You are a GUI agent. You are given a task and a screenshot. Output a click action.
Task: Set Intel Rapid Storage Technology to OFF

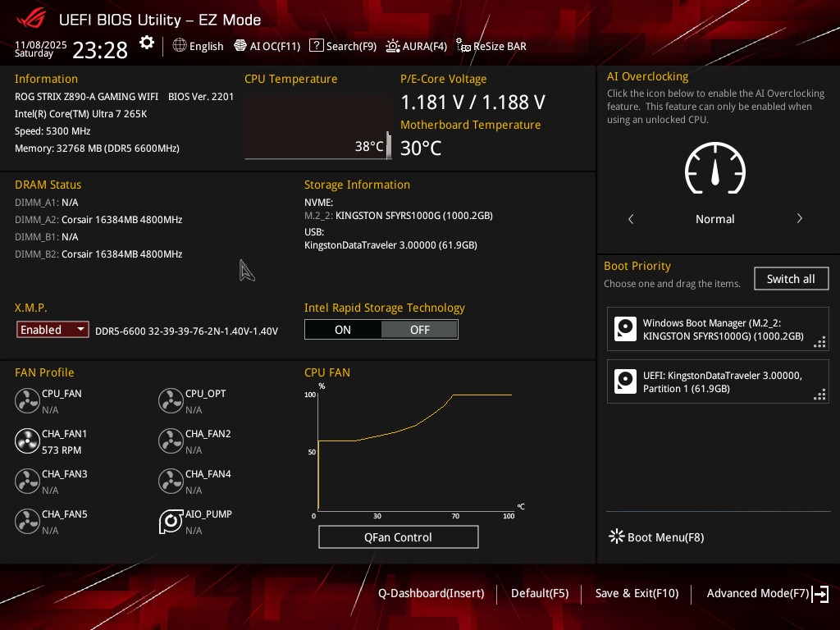tap(419, 329)
